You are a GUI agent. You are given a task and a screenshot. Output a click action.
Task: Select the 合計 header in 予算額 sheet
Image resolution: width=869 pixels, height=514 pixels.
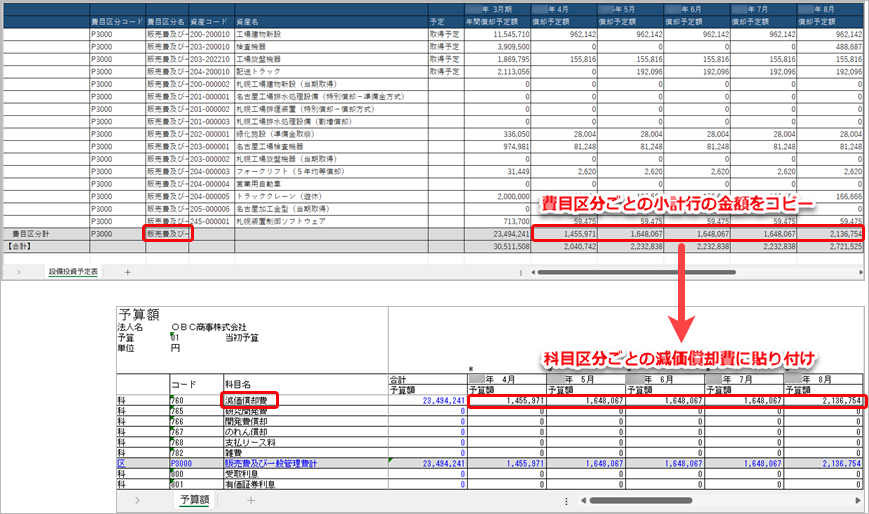click(x=428, y=379)
